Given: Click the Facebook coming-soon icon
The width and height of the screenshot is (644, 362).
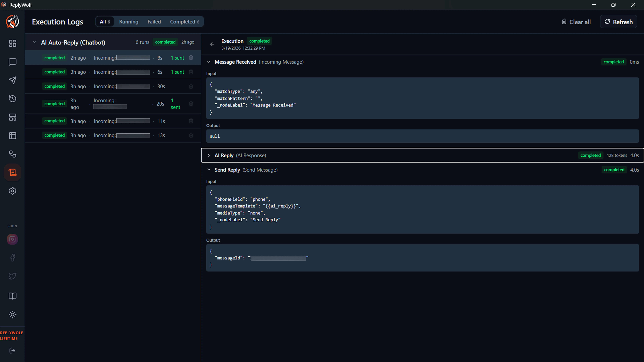Looking at the screenshot, I should click(x=12, y=258).
